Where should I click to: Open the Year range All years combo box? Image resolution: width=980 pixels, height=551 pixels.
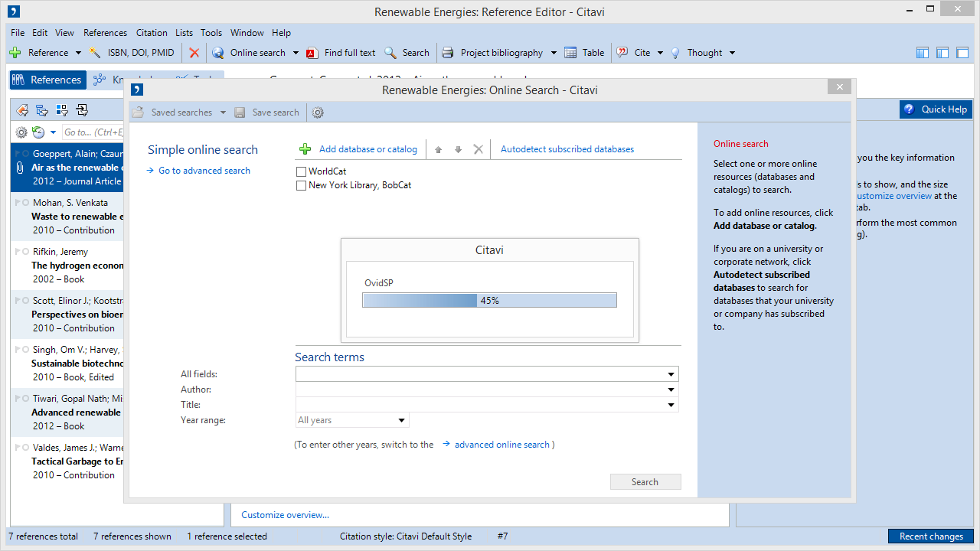tap(352, 420)
